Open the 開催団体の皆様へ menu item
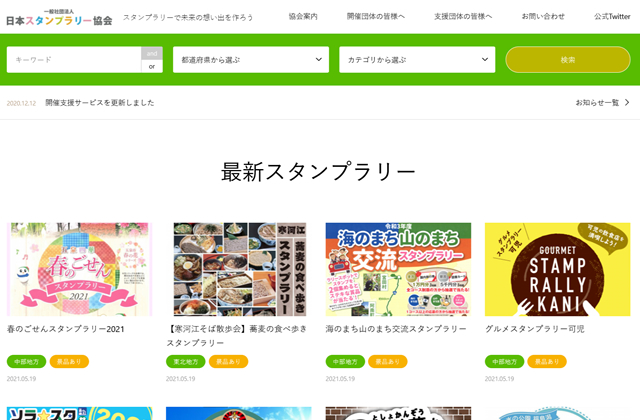This screenshot has width=640, height=420. tap(376, 16)
